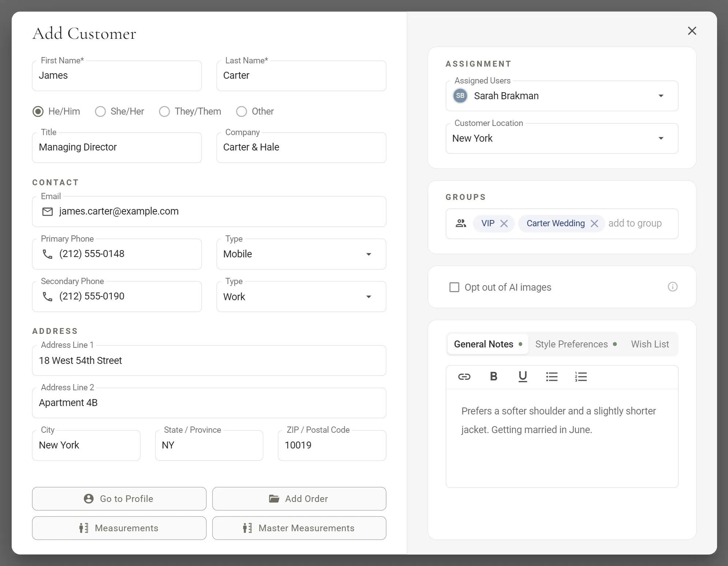The image size is (728, 566).
Task: Click the SB avatar of Sarah Brakman
Action: (460, 96)
